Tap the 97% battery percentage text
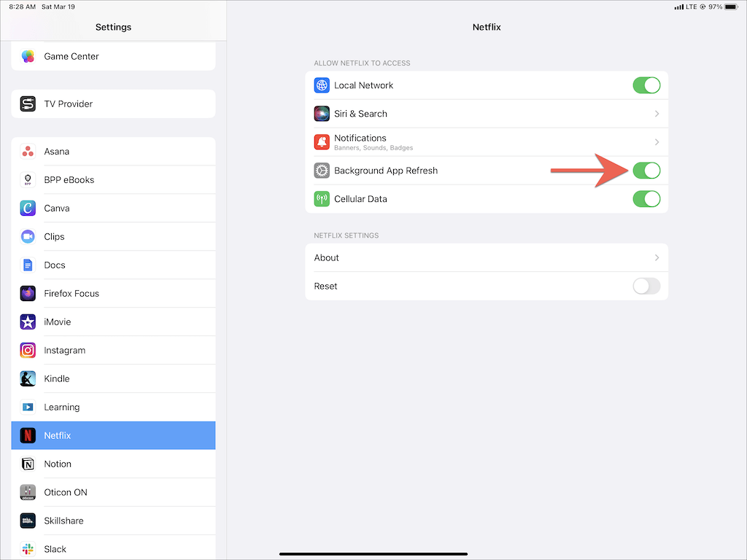Image resolution: width=747 pixels, height=560 pixels. (715, 7)
